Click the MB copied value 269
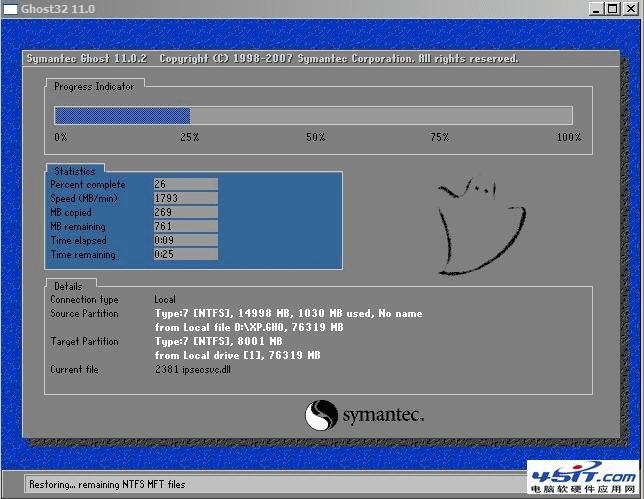This screenshot has width=644, height=499. coord(186,212)
